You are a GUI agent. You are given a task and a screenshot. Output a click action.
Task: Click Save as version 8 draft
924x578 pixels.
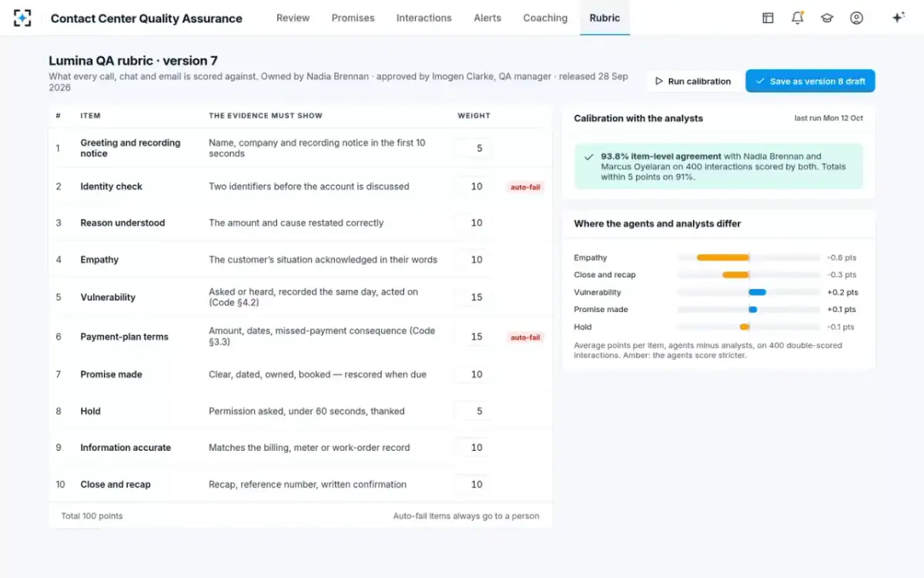(810, 81)
